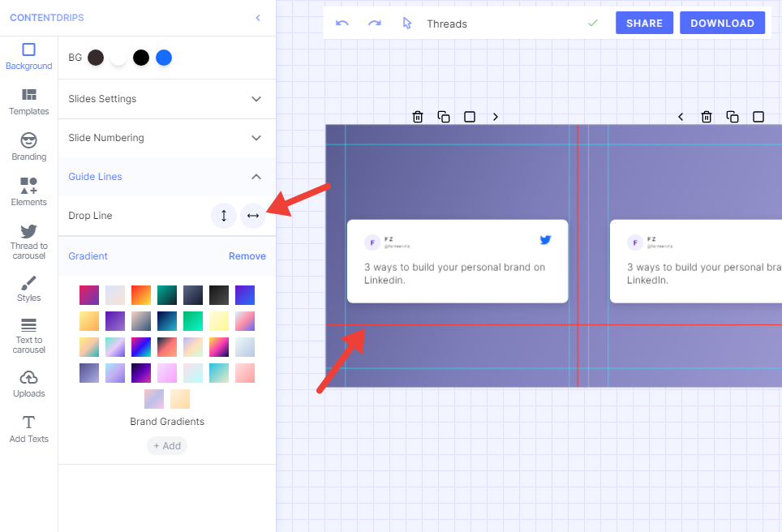The height and width of the screenshot is (532, 782).
Task: Click the DOWNLOAD button
Action: (x=722, y=24)
